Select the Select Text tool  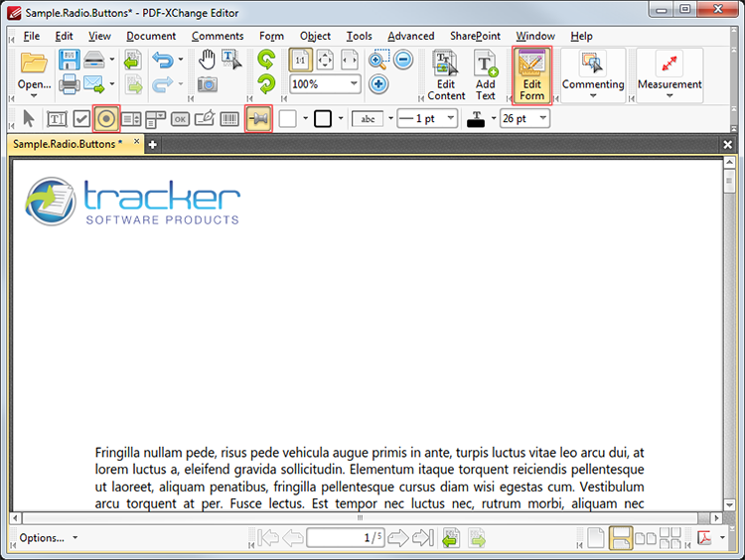tap(231, 60)
